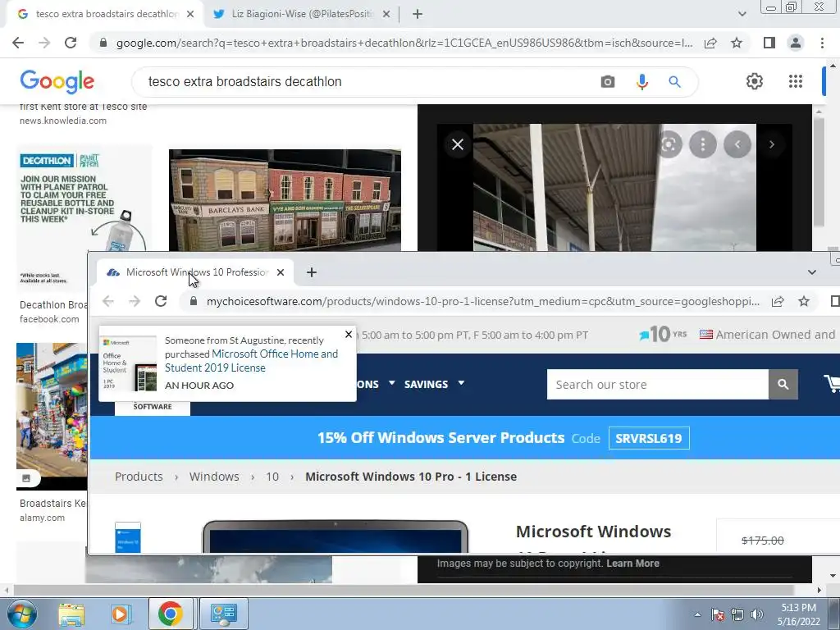Open Chrome profile avatar icon
This screenshot has height=630, width=840.
(796, 43)
